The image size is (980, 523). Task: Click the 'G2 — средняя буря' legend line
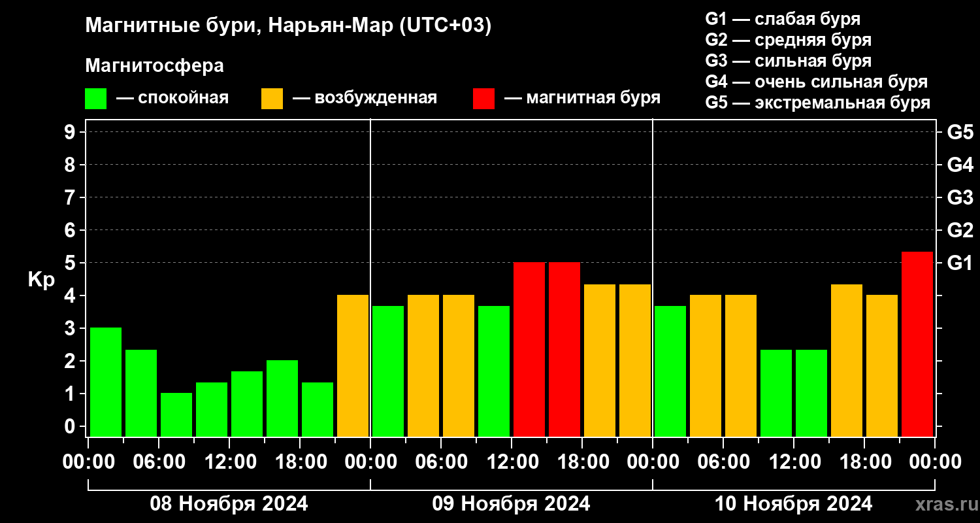788,40
